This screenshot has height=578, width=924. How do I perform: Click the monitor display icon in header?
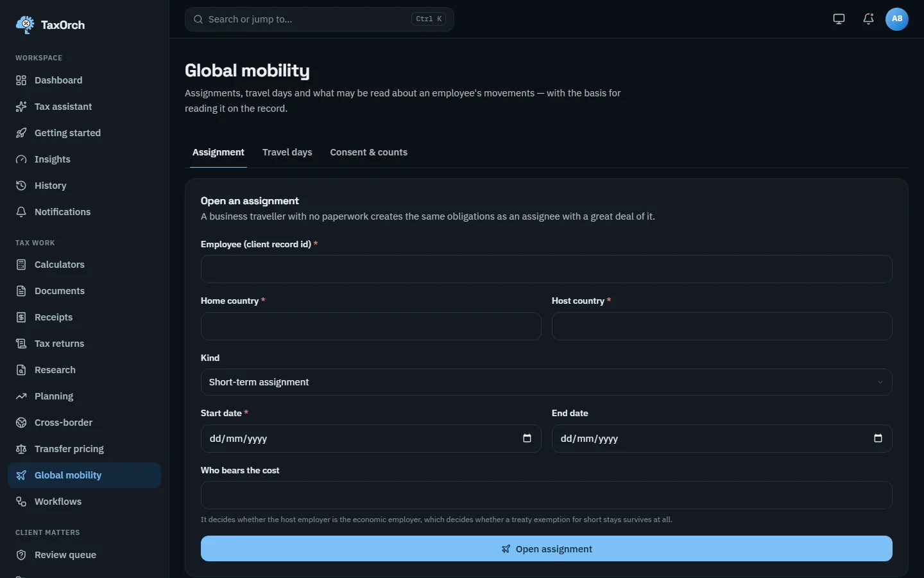839,19
